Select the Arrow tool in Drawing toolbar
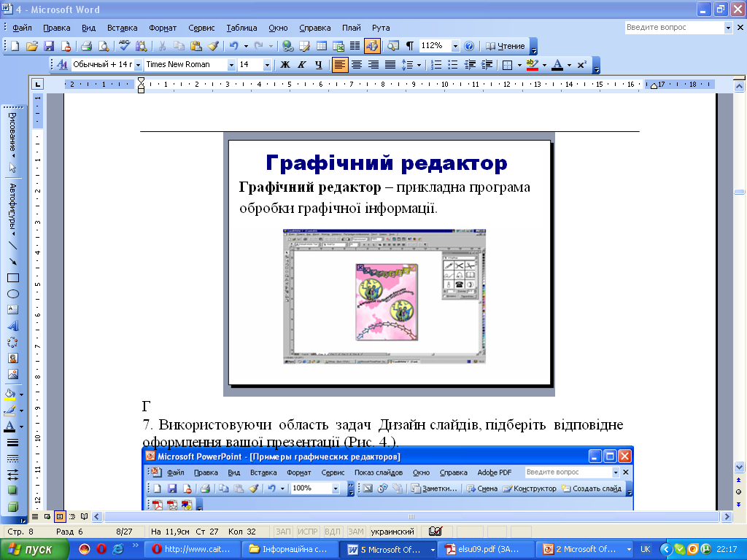 13,262
